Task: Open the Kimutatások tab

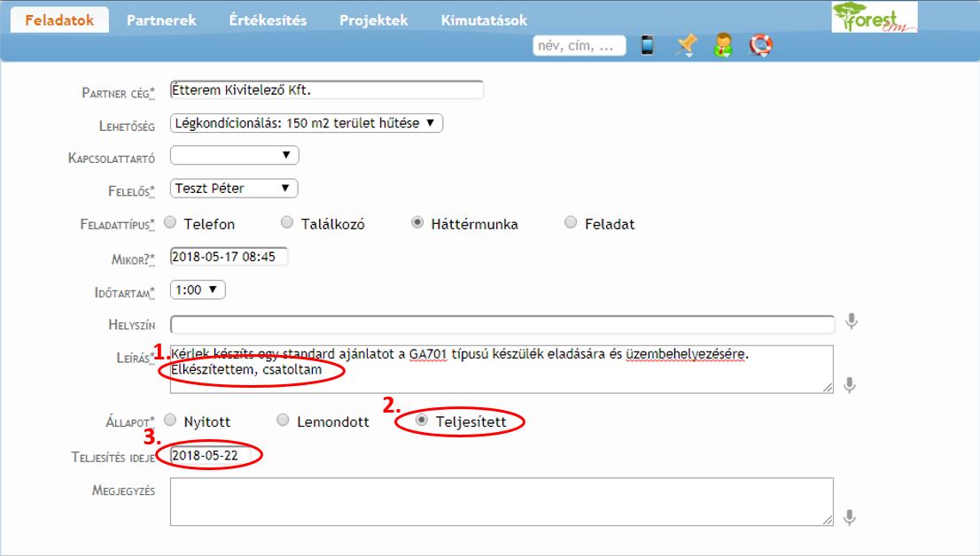Action: point(483,19)
